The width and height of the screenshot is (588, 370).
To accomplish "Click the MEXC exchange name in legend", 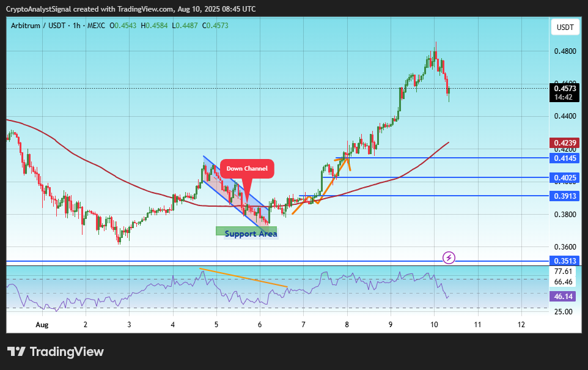I will point(96,26).
